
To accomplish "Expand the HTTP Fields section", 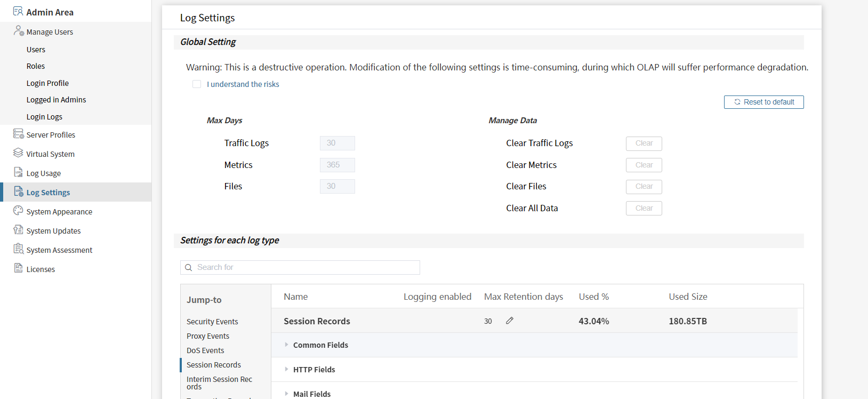I will click(x=286, y=370).
